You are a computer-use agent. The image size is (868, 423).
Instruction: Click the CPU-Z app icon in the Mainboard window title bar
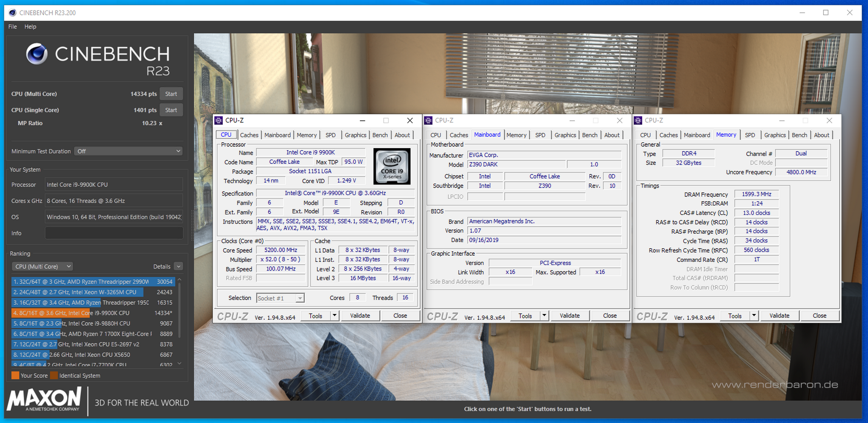point(428,120)
